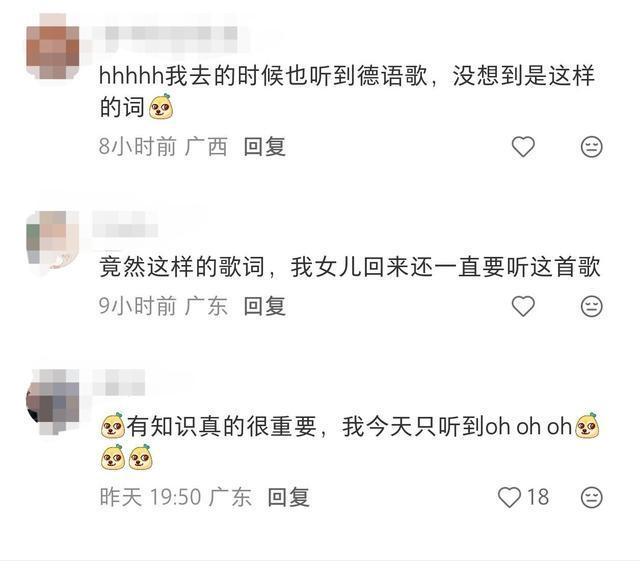The image size is (640, 577).
Task: Open the first commenter's blurred username
Action: [169, 35]
